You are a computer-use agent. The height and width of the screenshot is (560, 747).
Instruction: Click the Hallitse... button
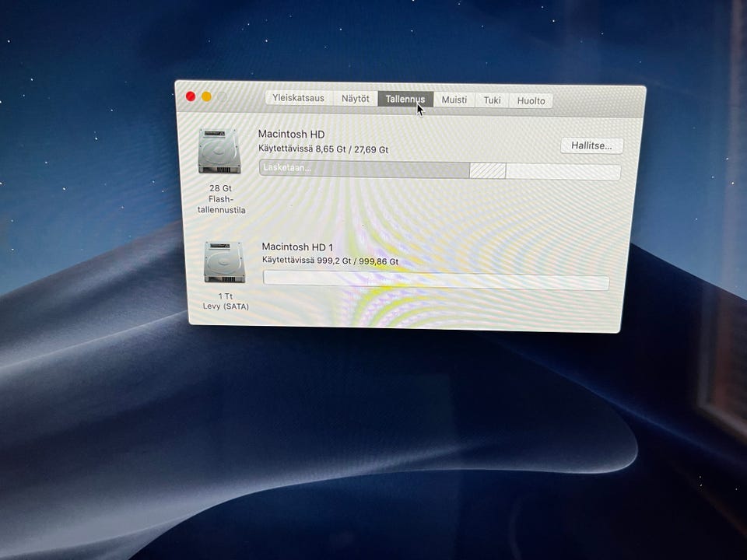591,145
